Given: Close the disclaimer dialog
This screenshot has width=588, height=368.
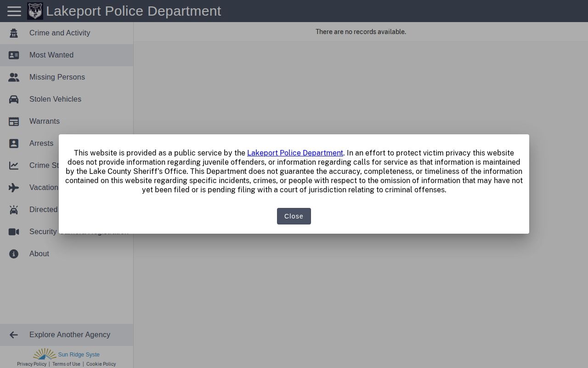Looking at the screenshot, I should pos(294,216).
